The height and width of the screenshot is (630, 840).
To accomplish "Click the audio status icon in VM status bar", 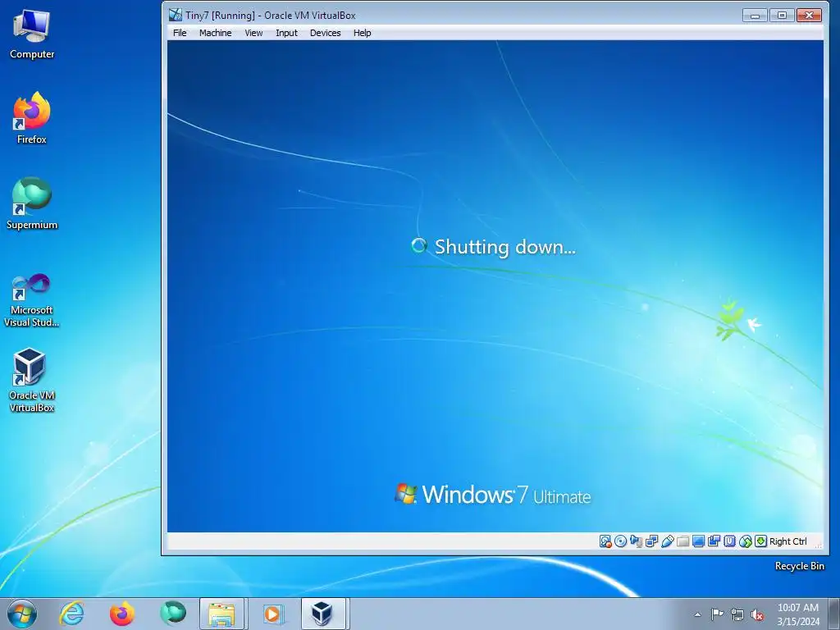I will pos(636,541).
